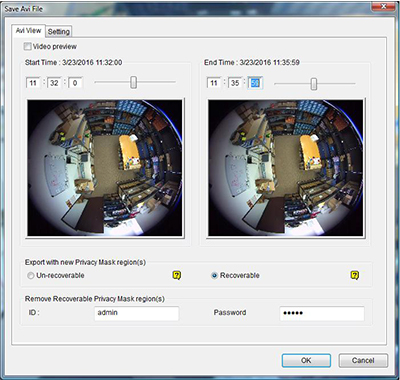400x380 pixels.
Task: Click the Start Time seconds field showing 0
Action: [x=75, y=83]
